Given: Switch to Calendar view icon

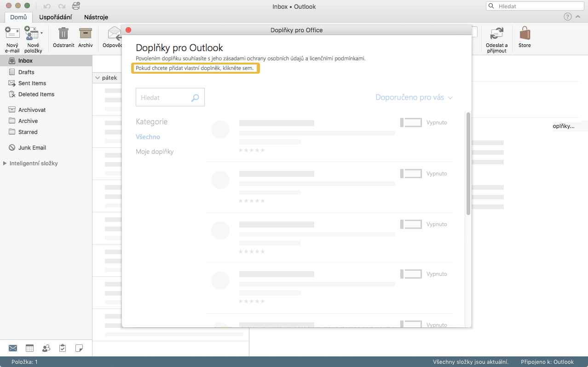Looking at the screenshot, I should (x=29, y=348).
